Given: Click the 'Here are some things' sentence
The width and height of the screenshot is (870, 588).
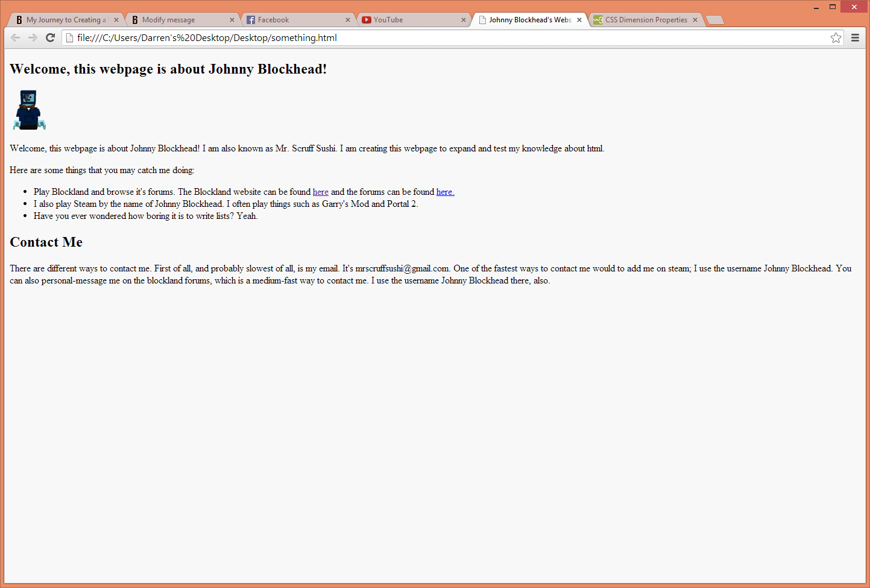Looking at the screenshot, I should click(102, 170).
